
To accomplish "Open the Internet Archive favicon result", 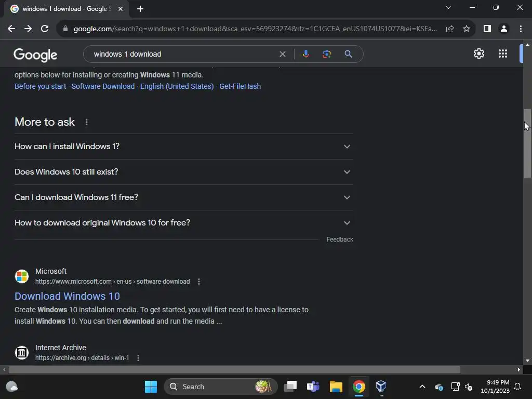I will tap(22, 353).
